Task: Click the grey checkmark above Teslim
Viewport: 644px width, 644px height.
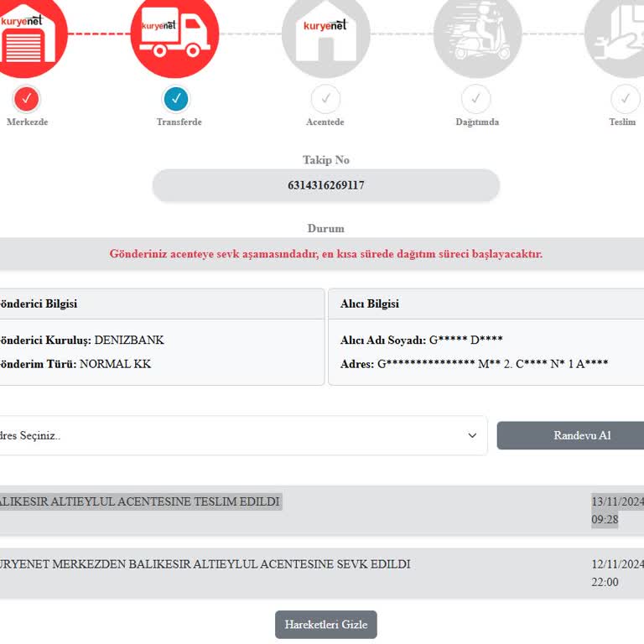Action: point(625,99)
